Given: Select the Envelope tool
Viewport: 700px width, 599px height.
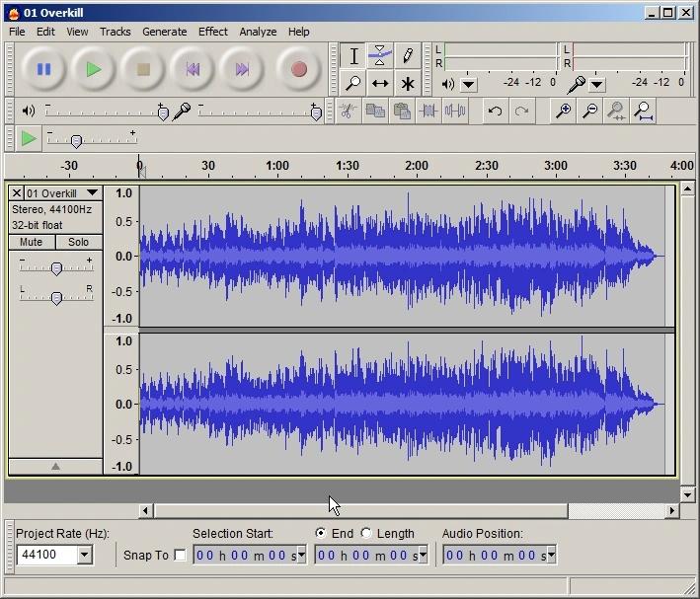Looking at the screenshot, I should (380, 56).
